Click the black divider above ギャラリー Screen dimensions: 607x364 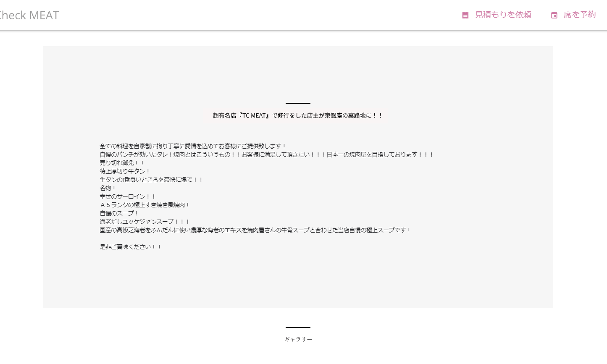[298, 327]
